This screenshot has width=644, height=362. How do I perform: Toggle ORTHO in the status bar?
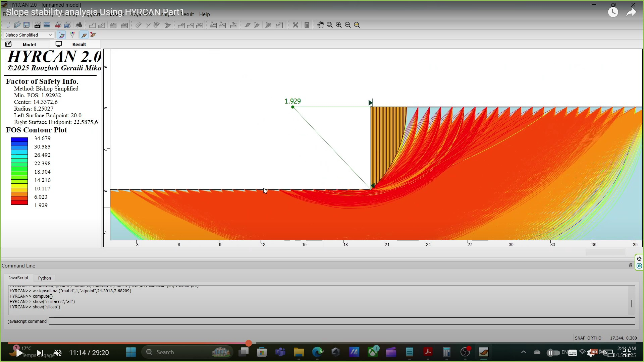coord(595,338)
